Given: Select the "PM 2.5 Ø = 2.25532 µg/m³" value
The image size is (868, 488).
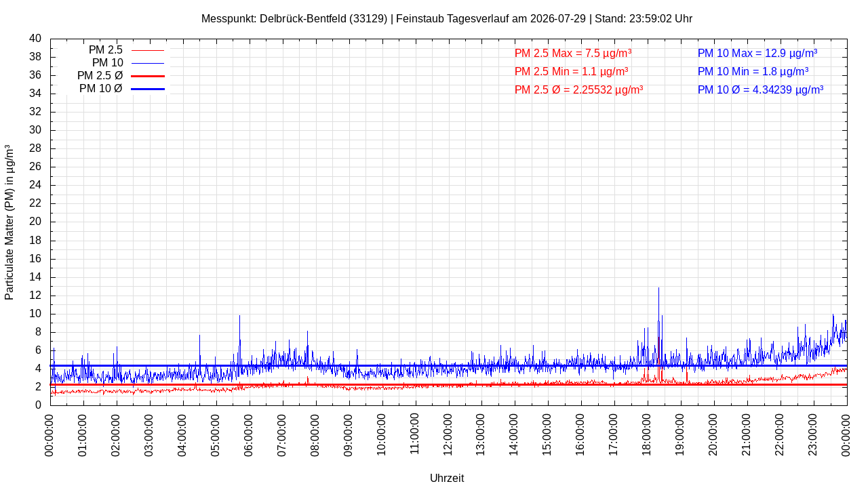Looking at the screenshot, I should (x=578, y=89).
